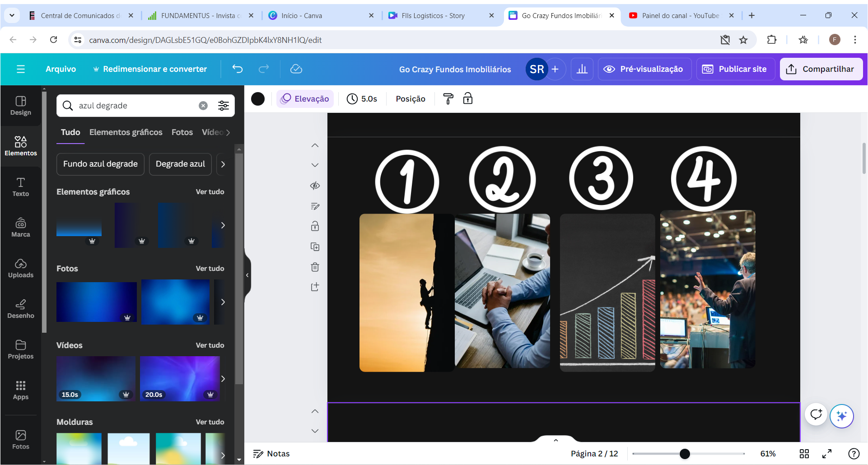Click the Compartilhar button
Image resolution: width=868 pixels, height=465 pixels.
click(821, 69)
